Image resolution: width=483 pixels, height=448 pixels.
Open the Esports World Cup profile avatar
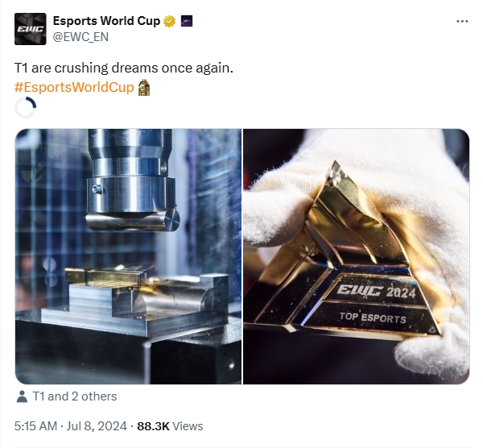click(x=31, y=29)
